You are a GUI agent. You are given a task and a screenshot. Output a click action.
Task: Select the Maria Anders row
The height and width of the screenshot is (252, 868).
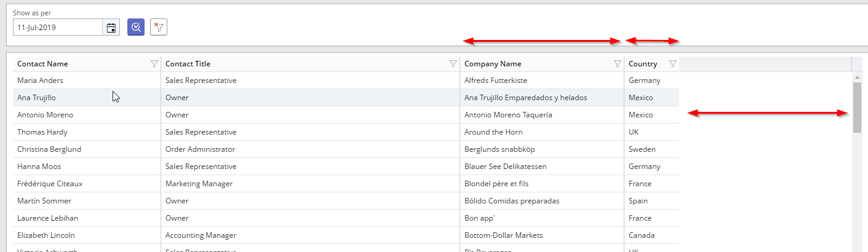pyautogui.click(x=41, y=81)
